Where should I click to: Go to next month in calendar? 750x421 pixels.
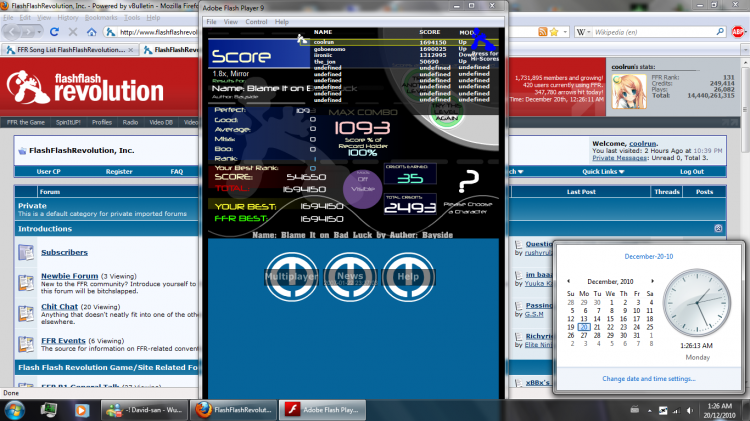[652, 281]
